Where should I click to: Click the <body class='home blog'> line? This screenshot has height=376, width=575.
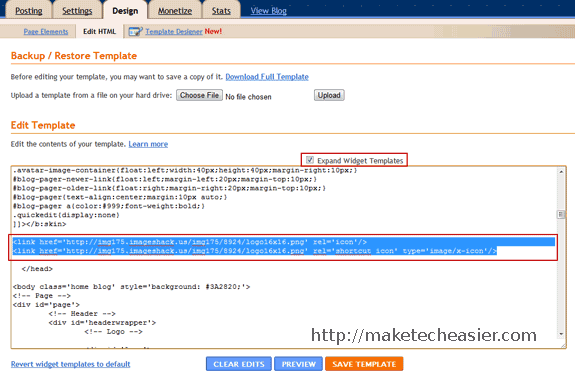click(x=132, y=287)
